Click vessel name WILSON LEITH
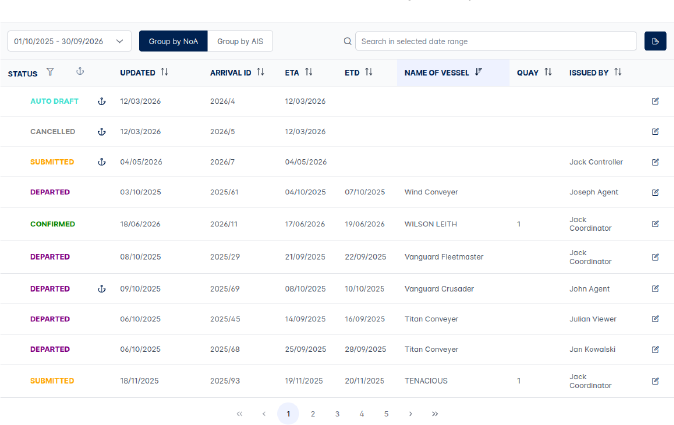The width and height of the screenshot is (674, 425). click(431, 224)
